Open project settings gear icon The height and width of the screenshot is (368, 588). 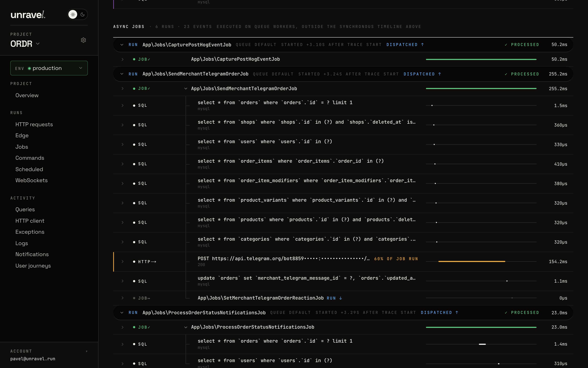[83, 40]
